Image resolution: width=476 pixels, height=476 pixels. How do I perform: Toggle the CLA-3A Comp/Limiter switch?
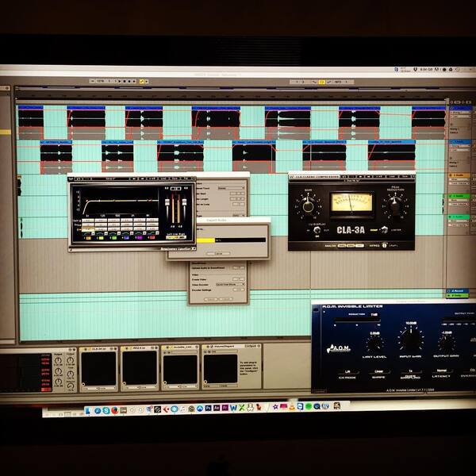385,229
